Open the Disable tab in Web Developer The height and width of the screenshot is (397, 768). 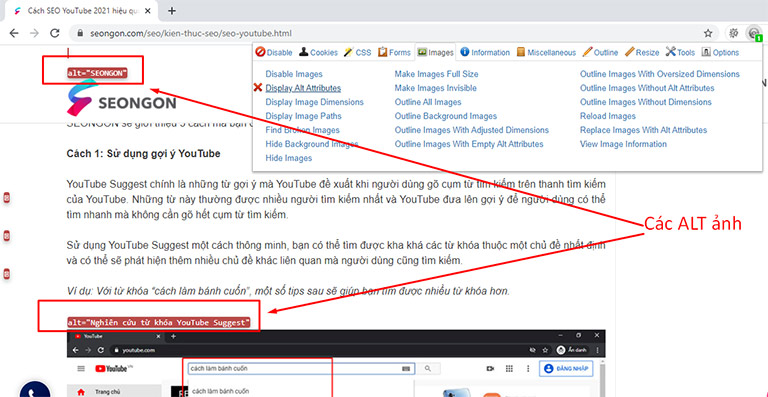click(274, 52)
